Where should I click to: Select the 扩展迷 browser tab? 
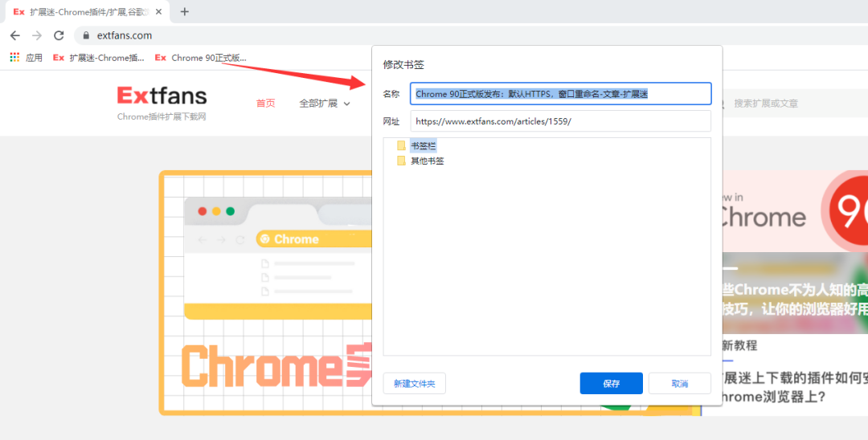86,11
